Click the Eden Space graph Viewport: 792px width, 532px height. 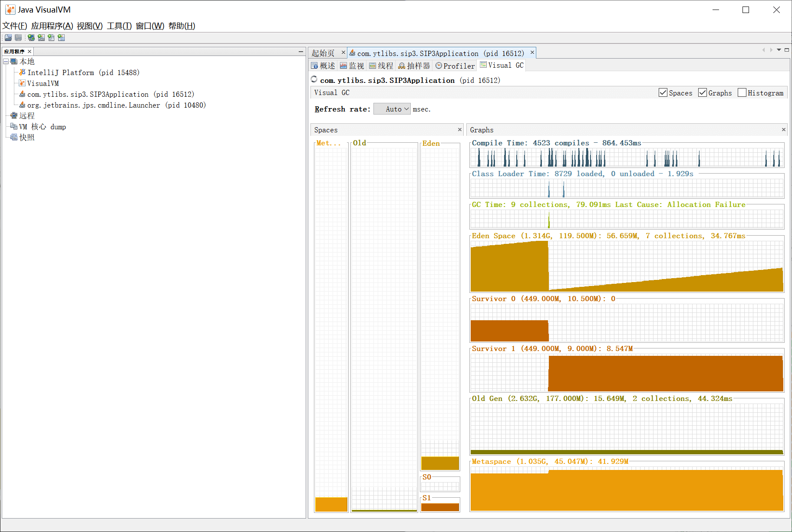[x=627, y=266]
